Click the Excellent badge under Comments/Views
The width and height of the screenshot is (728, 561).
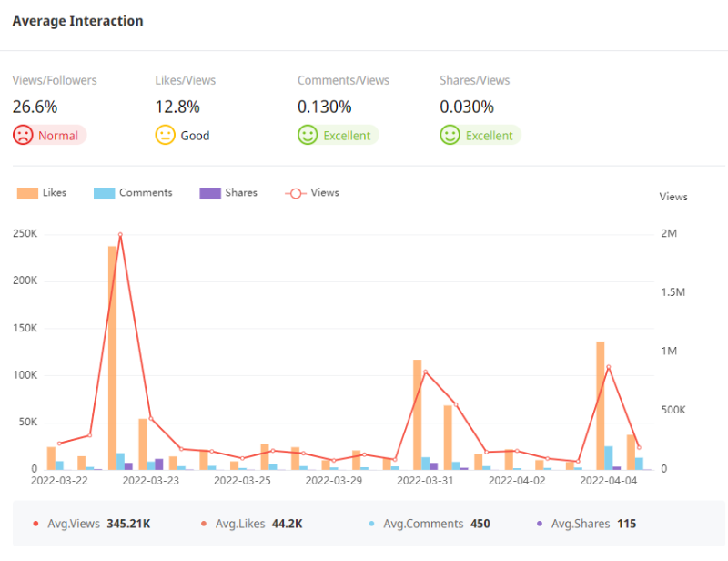tap(347, 136)
